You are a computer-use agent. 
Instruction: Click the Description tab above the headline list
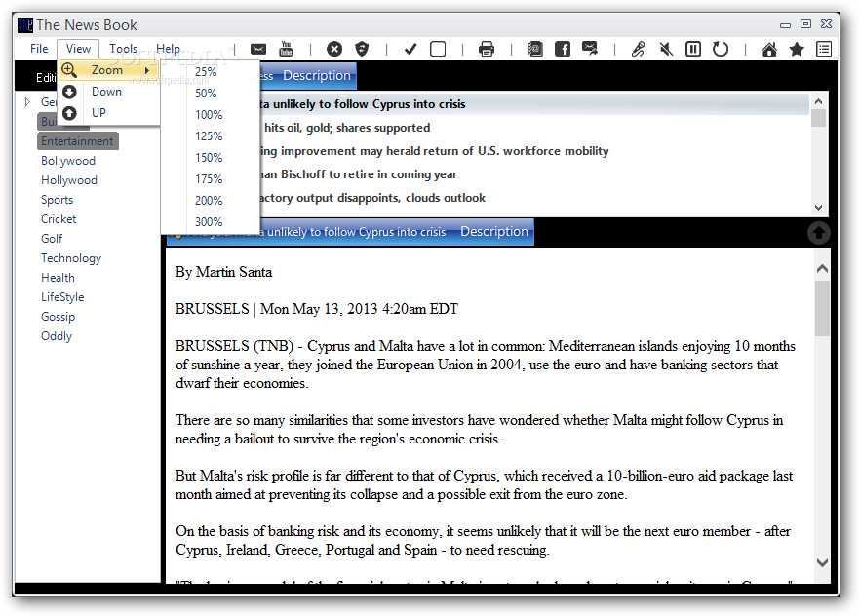point(317,76)
